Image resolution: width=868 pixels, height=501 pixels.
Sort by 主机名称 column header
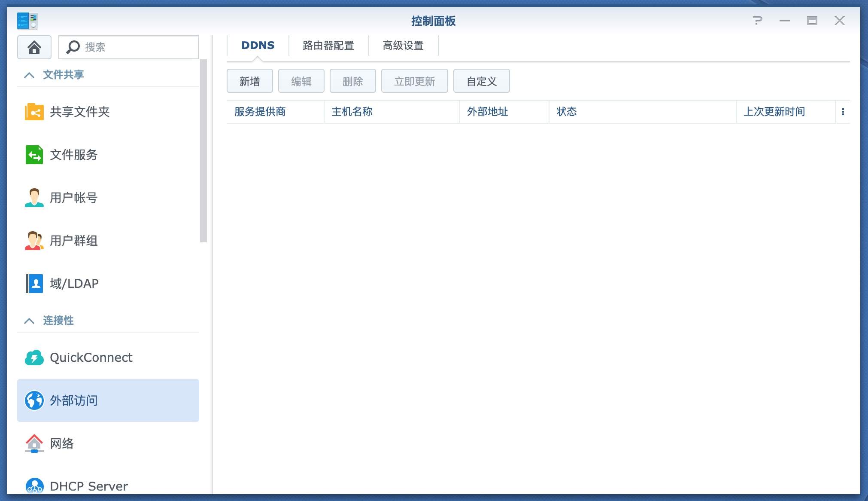point(352,112)
